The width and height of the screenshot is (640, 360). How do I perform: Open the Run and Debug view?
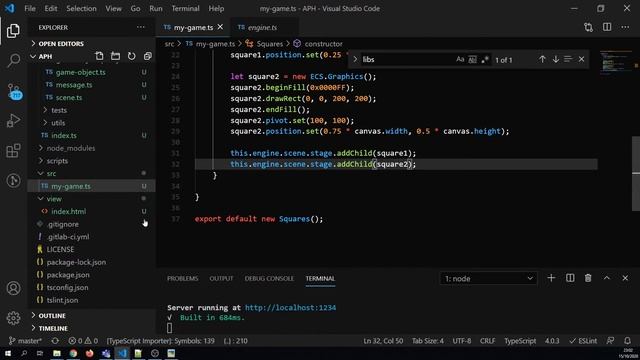coord(13,120)
